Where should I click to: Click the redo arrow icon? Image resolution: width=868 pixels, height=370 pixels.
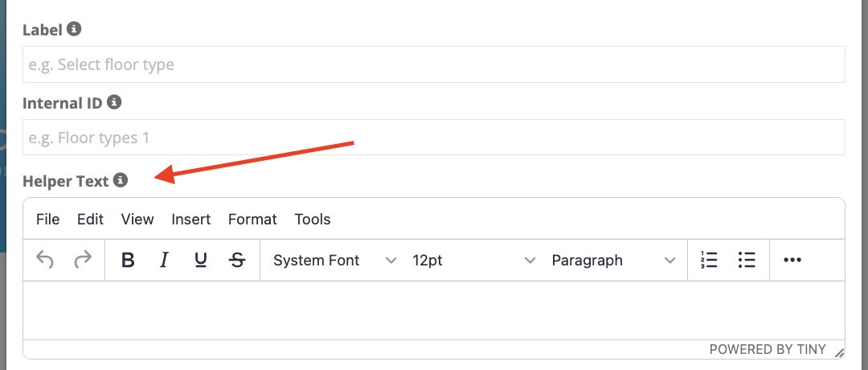point(83,261)
